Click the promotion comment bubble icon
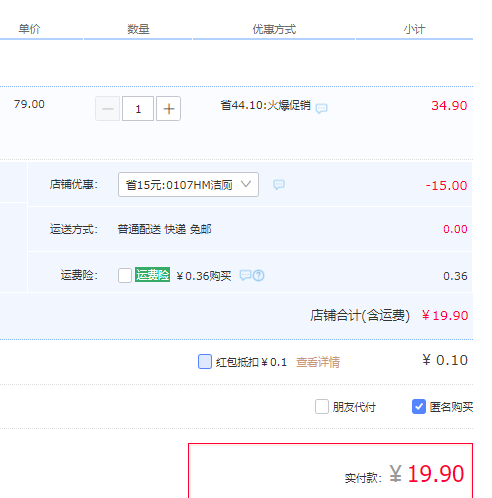Image resolution: width=492 pixels, height=498 pixels. tap(322, 108)
